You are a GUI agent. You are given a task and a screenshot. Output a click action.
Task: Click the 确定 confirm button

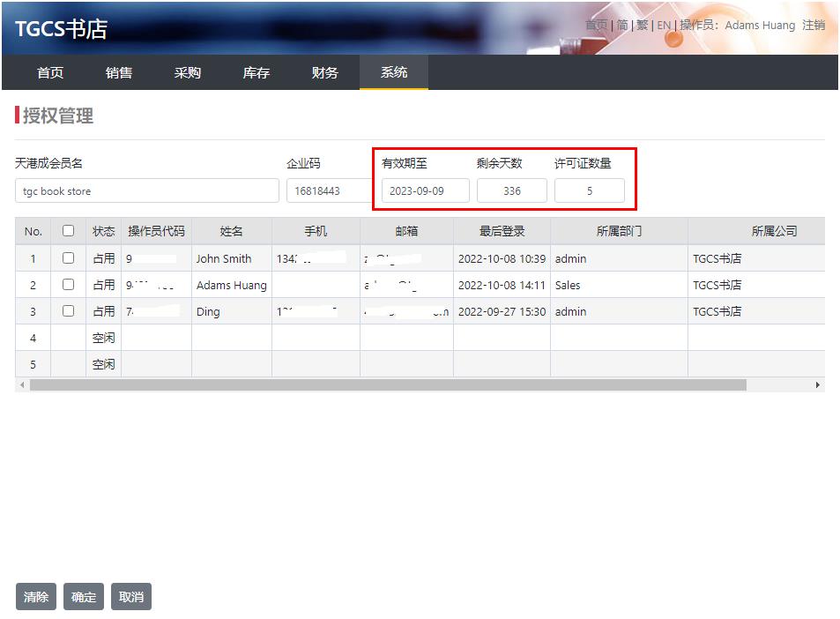[84, 597]
